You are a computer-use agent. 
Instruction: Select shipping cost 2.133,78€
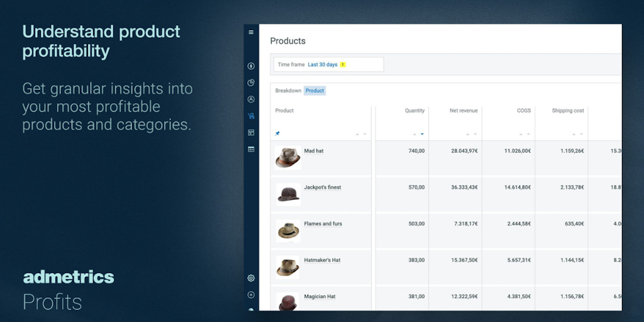click(572, 187)
